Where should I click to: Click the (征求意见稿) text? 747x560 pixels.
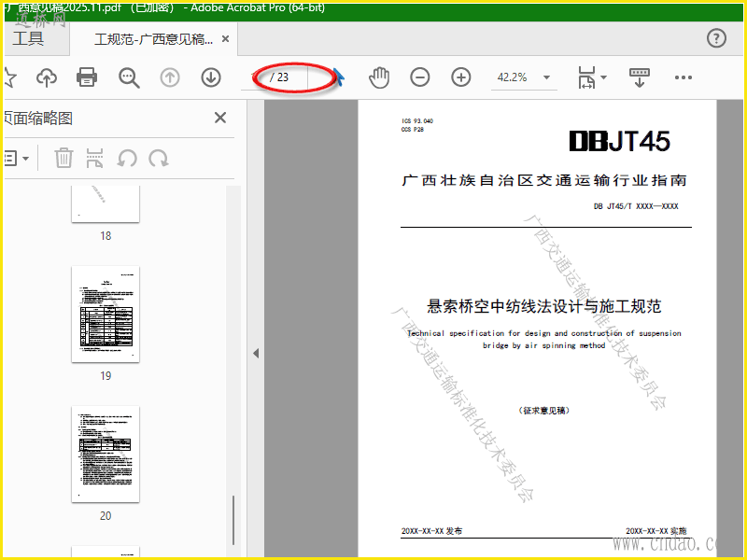(544, 411)
